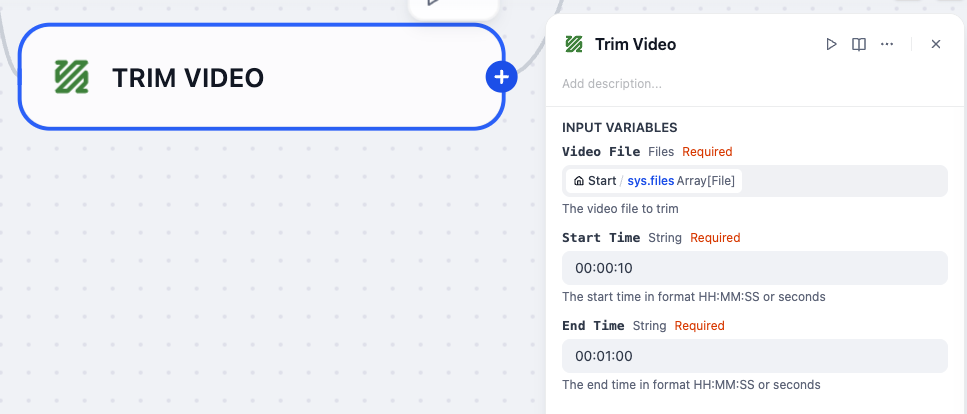
Task: Close the Trim Video settings panel
Action: (936, 44)
